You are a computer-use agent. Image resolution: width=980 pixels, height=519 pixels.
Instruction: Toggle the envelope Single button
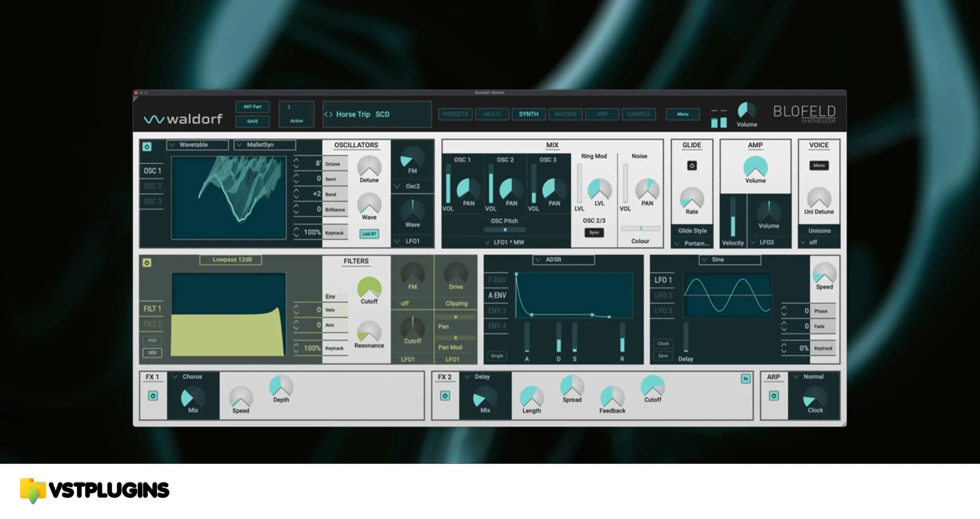[x=497, y=356]
